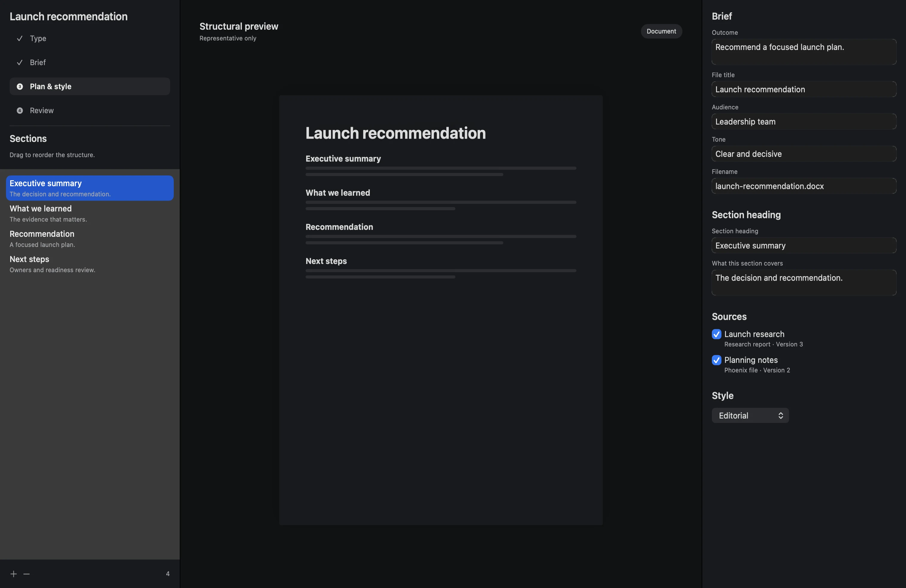Click the Next steps heading in preview
The width and height of the screenshot is (906, 588).
[x=326, y=261]
